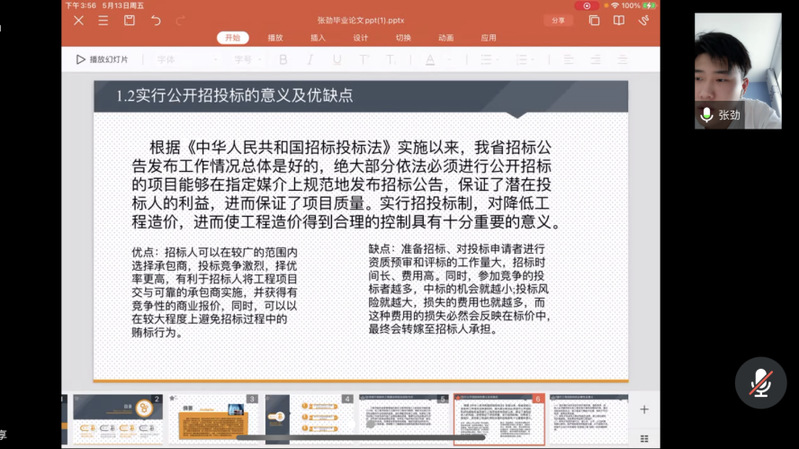This screenshot has height=449, width=799.
Task: Toggle underline text formatting
Action: click(337, 60)
